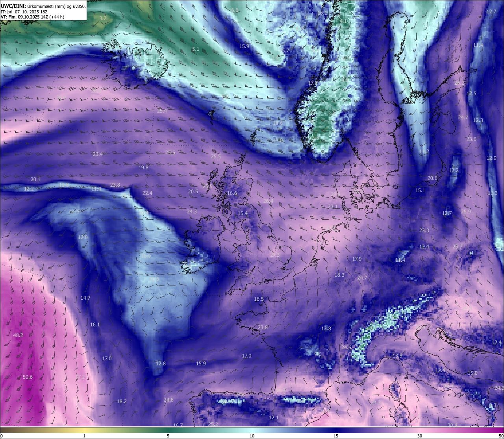Screen dimensions: 504x439
Task: Click the 12.0 value on the map
Action: (x=83, y=237)
